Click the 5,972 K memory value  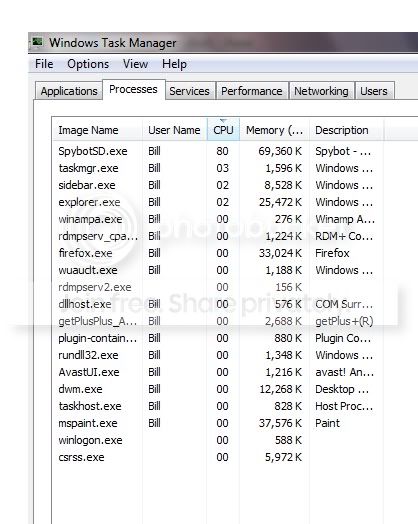pyautogui.click(x=283, y=457)
